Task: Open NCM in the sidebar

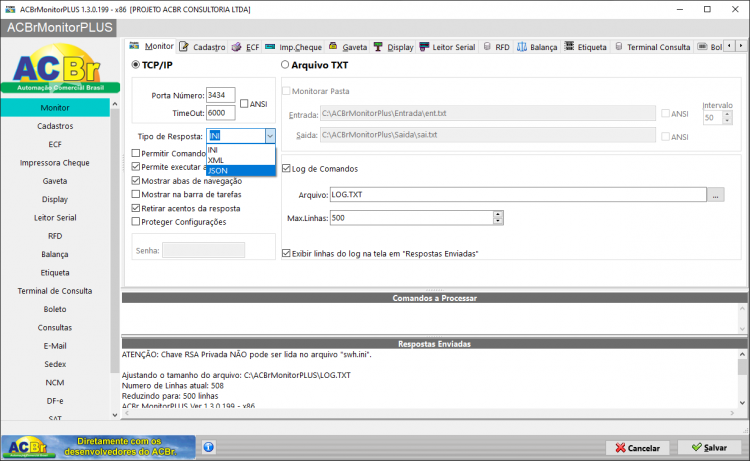Action: point(55,383)
